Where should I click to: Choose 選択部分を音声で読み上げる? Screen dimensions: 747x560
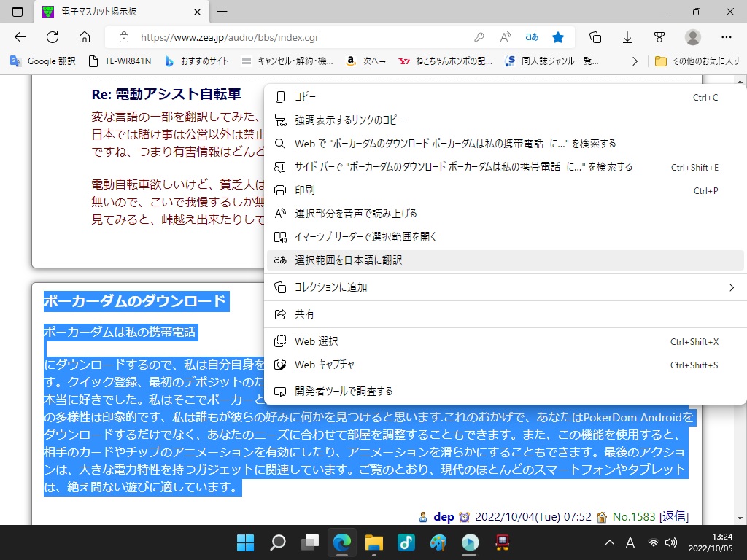506,214
